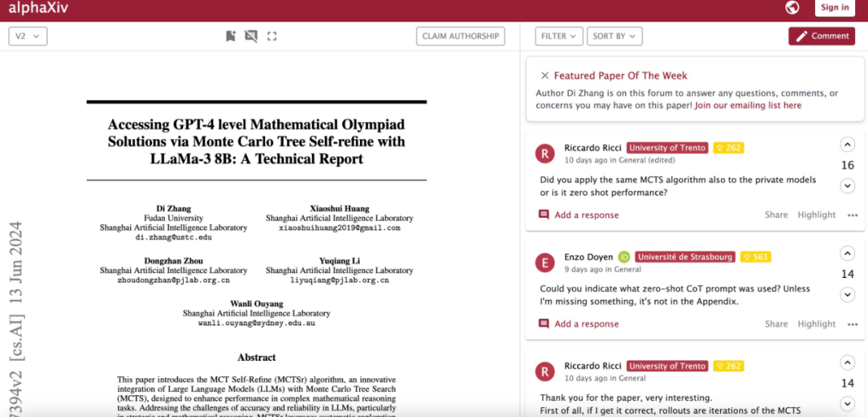The width and height of the screenshot is (868, 417).
Task: Click the "10 days ago in General (edited)" timestamp
Action: (x=620, y=161)
